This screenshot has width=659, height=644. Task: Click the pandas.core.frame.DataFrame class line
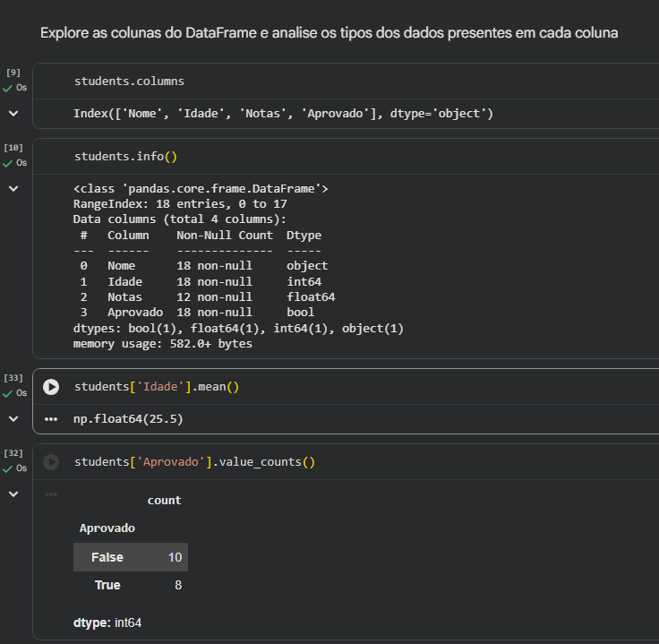coord(201,189)
